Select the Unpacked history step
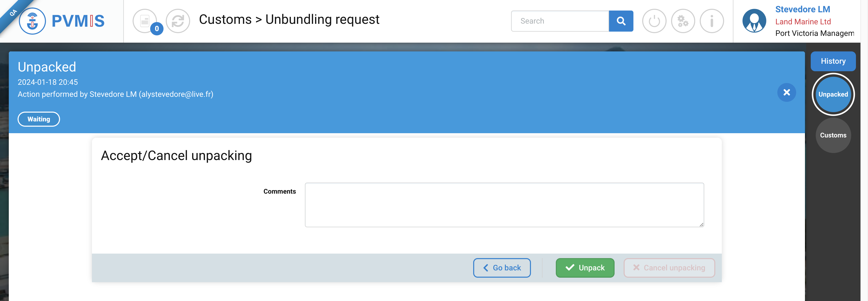868x301 pixels. click(833, 94)
